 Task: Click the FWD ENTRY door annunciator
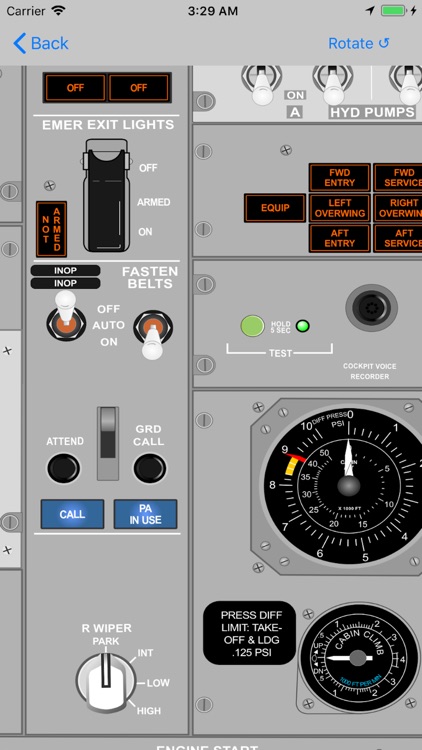(340, 177)
